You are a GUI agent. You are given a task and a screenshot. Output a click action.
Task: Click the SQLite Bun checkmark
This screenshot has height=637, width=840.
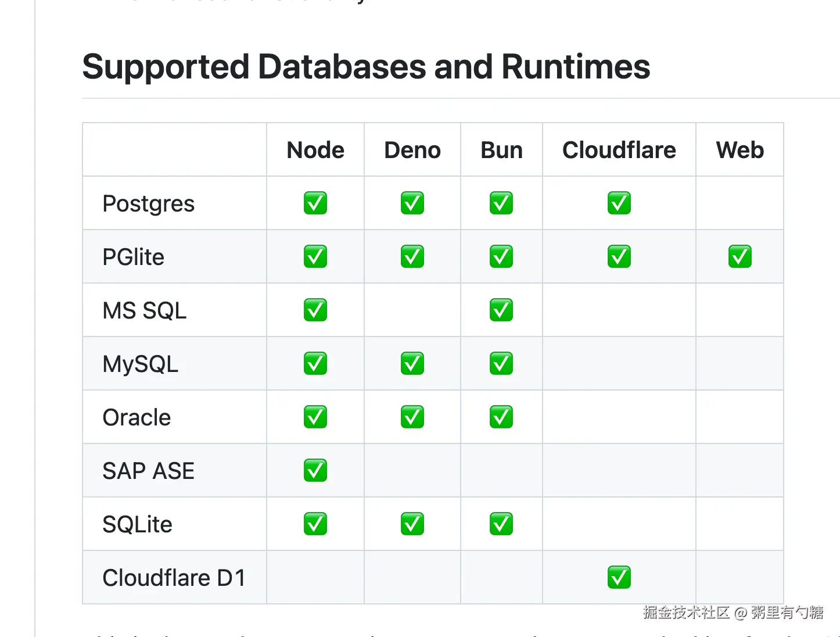[x=501, y=524]
